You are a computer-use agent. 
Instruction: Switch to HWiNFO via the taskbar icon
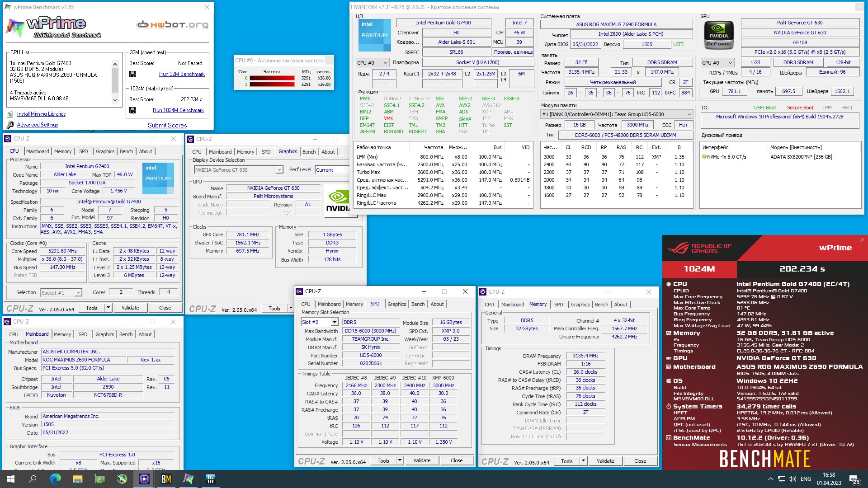tap(210, 479)
